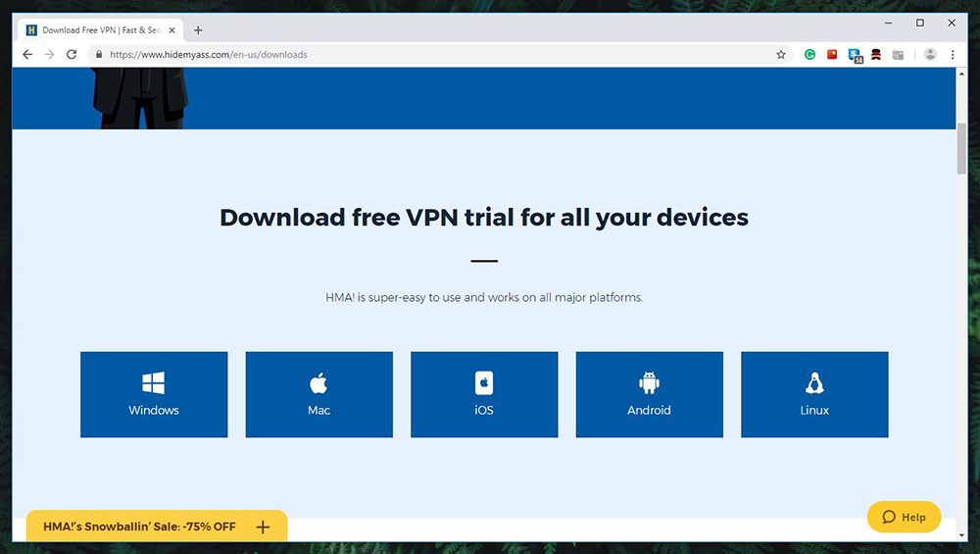Viewport: 980px width, 554px height.
Task: Focus the address bar URL field
Action: point(440,54)
